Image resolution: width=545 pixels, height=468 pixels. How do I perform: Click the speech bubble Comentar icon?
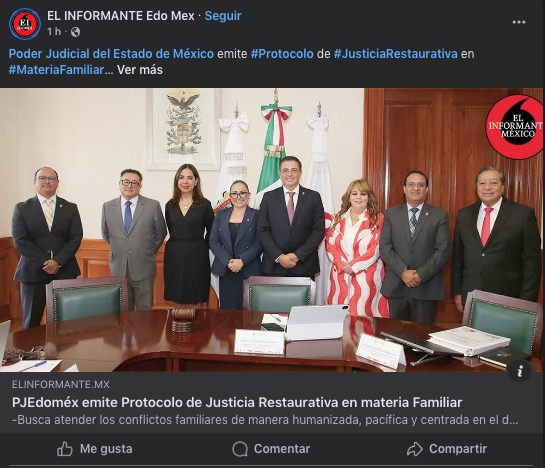(x=240, y=449)
